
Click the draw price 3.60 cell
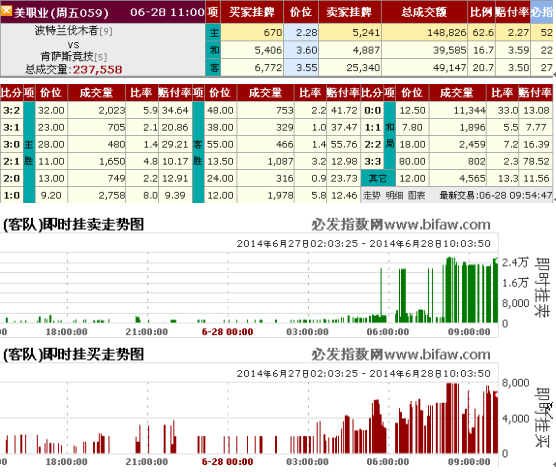point(301,50)
